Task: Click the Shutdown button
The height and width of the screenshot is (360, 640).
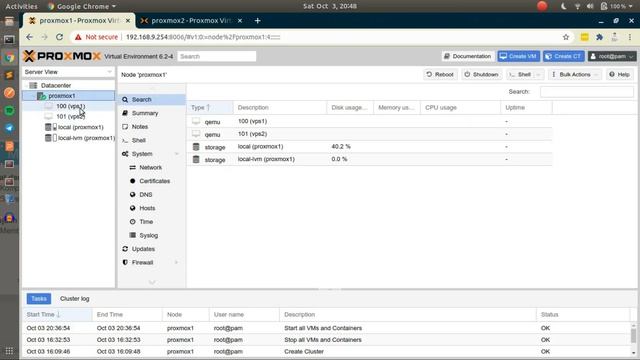Action: point(481,75)
